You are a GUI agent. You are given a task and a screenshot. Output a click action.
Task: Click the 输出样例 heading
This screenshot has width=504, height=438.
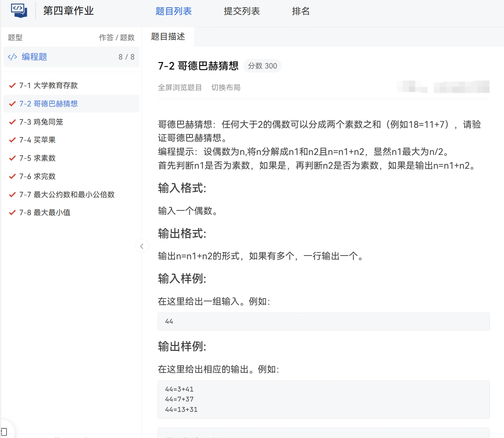(182, 346)
